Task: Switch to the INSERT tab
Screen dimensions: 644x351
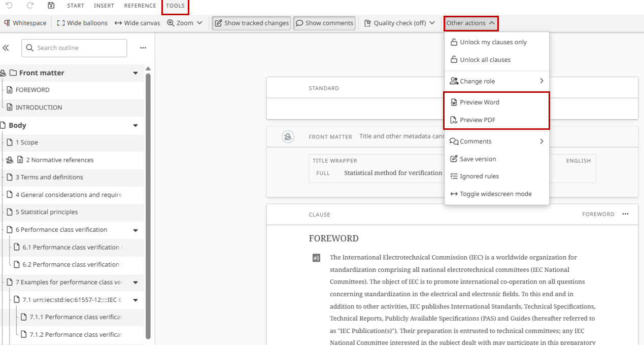Action: point(104,6)
